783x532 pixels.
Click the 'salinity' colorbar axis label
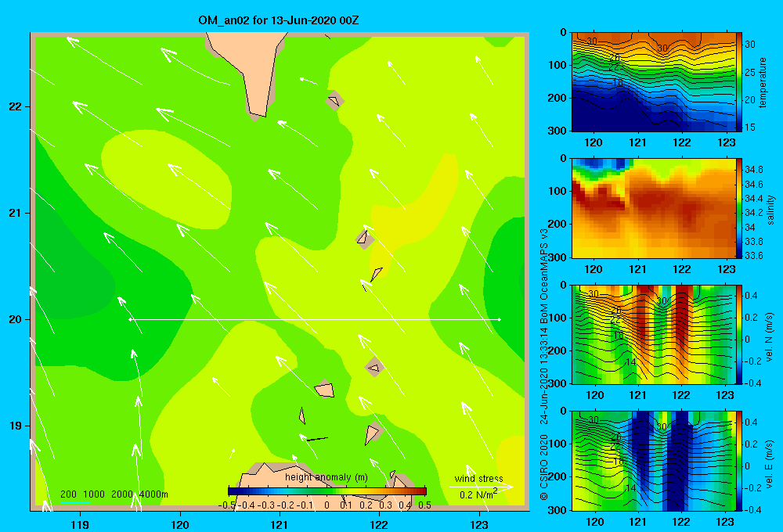[x=770, y=210]
